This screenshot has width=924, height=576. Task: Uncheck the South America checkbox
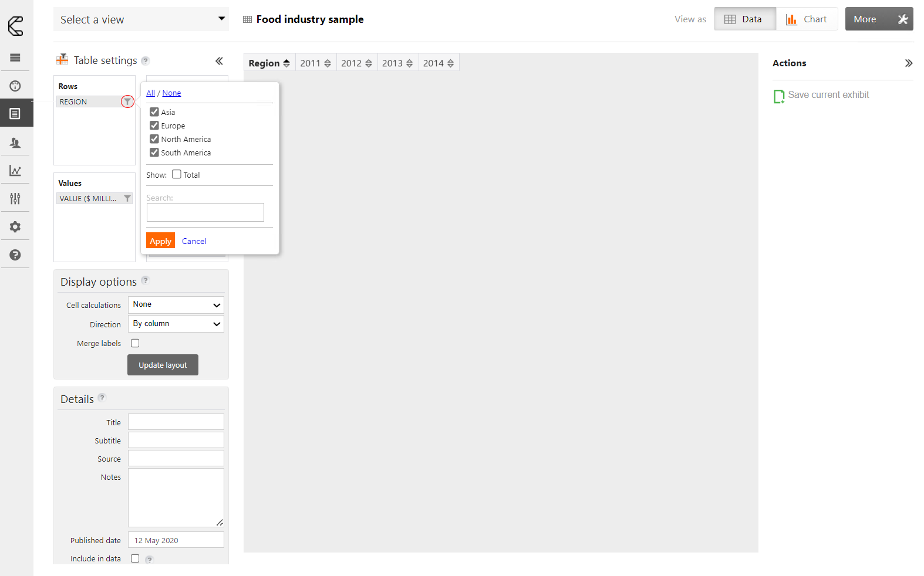click(x=154, y=153)
